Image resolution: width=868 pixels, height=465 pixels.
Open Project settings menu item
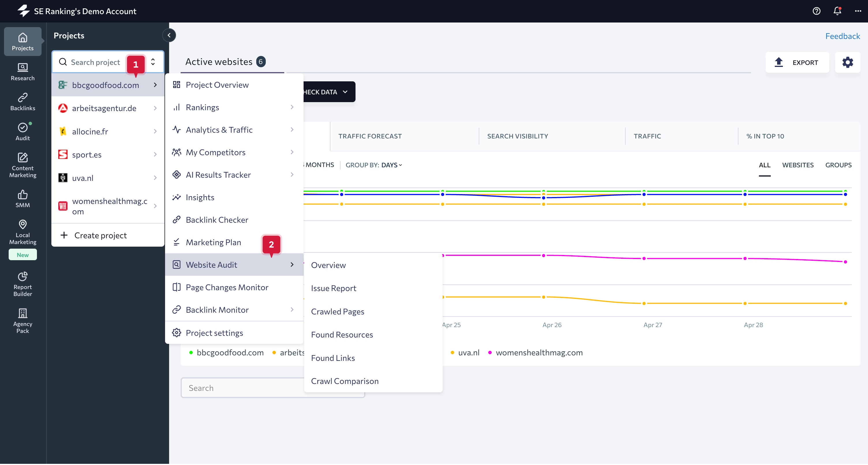(x=234, y=333)
